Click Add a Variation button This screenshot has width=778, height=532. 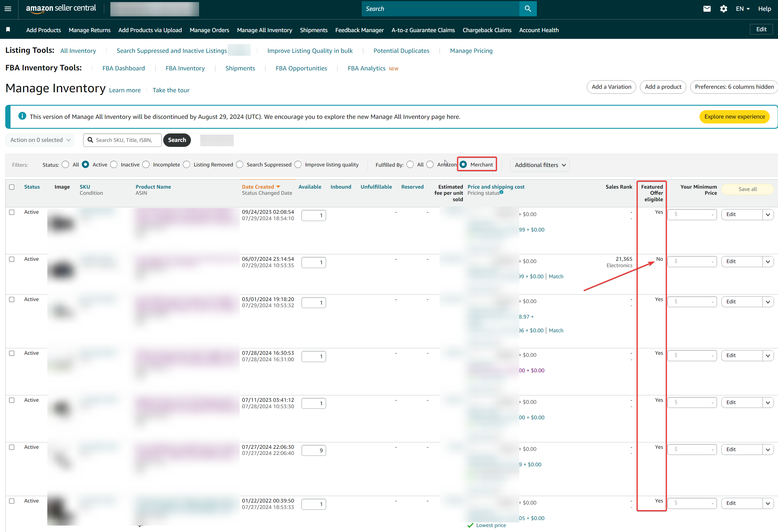click(611, 87)
